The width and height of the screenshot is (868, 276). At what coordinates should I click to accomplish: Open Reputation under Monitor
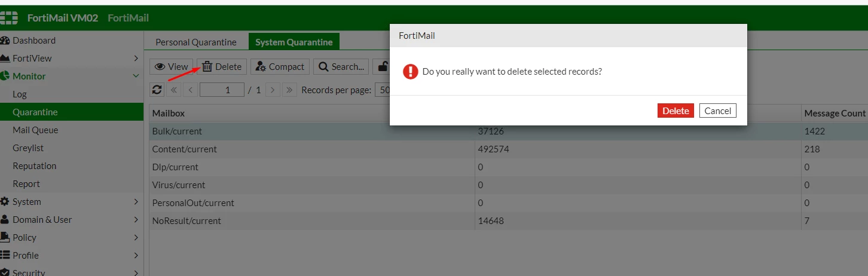point(35,166)
